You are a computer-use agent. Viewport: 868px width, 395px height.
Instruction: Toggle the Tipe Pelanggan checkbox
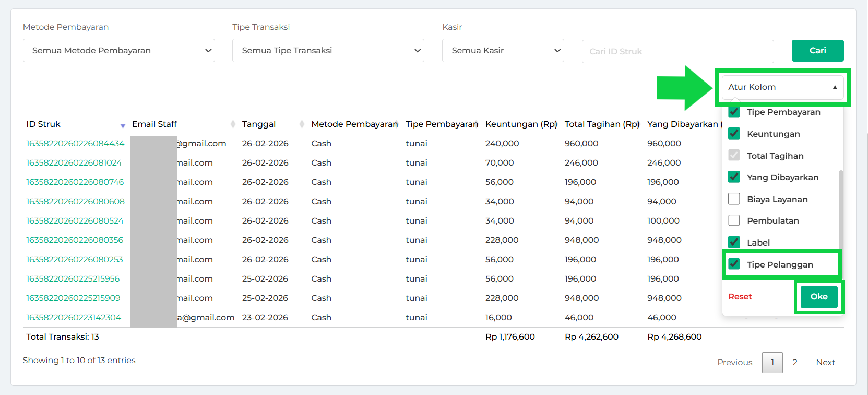(x=734, y=264)
